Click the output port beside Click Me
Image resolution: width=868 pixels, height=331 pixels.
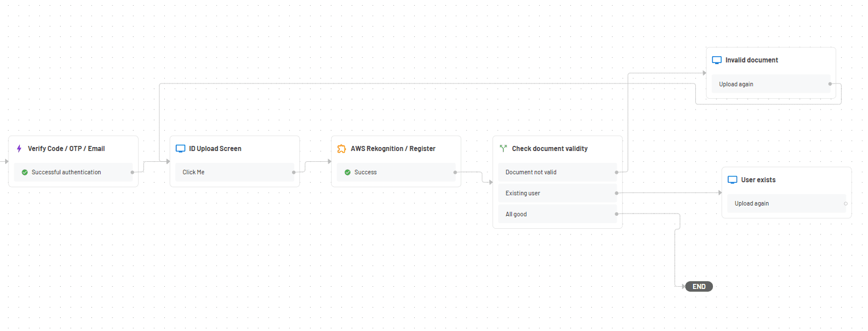pos(293,172)
